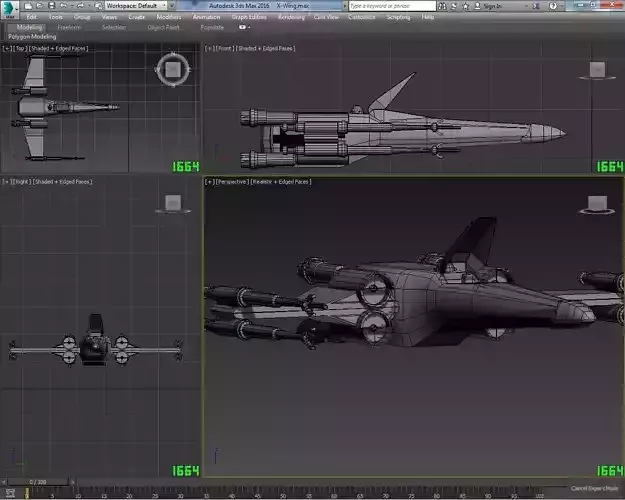Open the Civil View menu
The height and width of the screenshot is (500, 625).
(x=326, y=17)
